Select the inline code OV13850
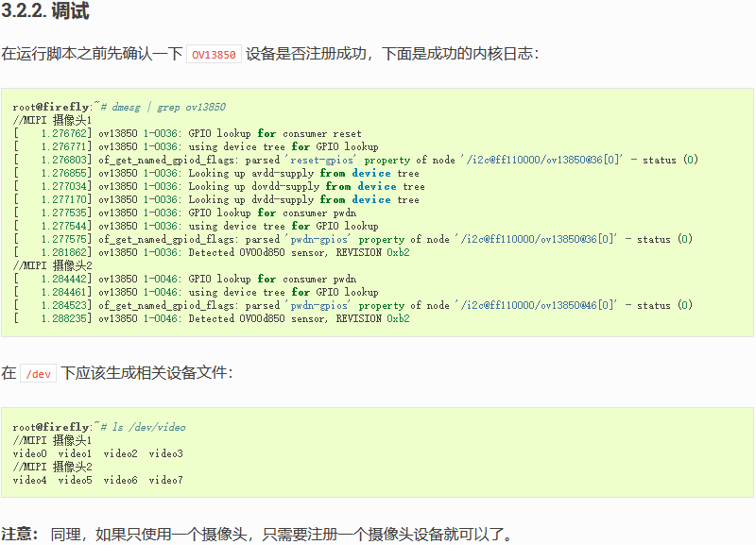Screen dimensions: 756x545 point(214,55)
